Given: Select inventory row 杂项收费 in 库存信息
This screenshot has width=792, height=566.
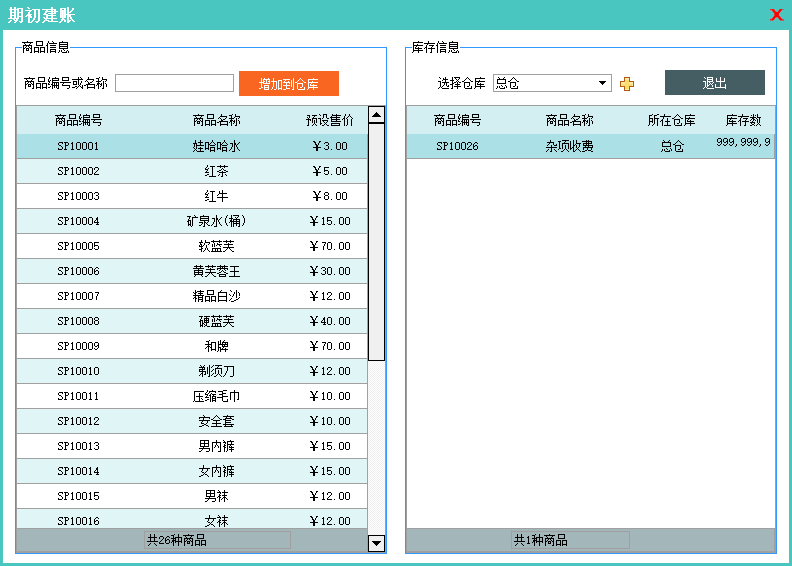Looking at the screenshot, I should (x=569, y=146).
